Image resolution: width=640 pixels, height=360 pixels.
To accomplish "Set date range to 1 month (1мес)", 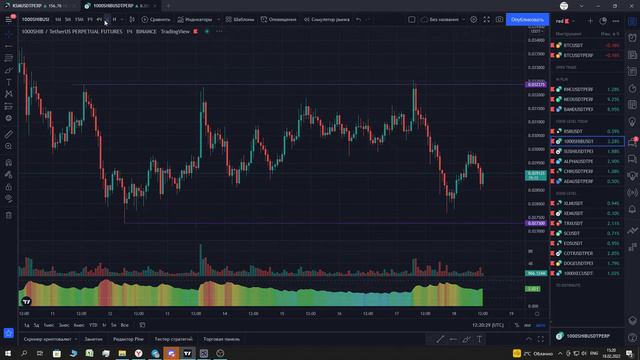I will point(49,325).
